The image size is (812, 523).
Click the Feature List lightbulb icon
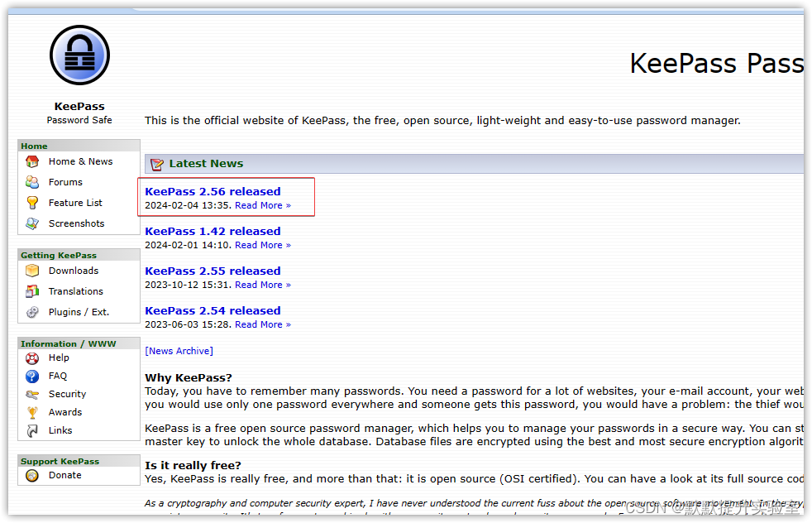click(32, 204)
